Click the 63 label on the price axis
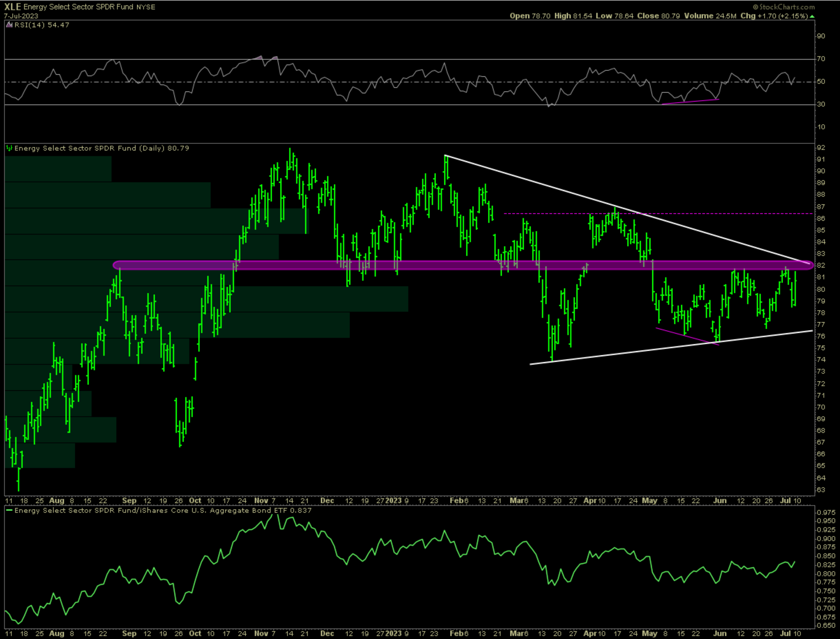Viewport: 840px width, 639px height. tap(821, 489)
